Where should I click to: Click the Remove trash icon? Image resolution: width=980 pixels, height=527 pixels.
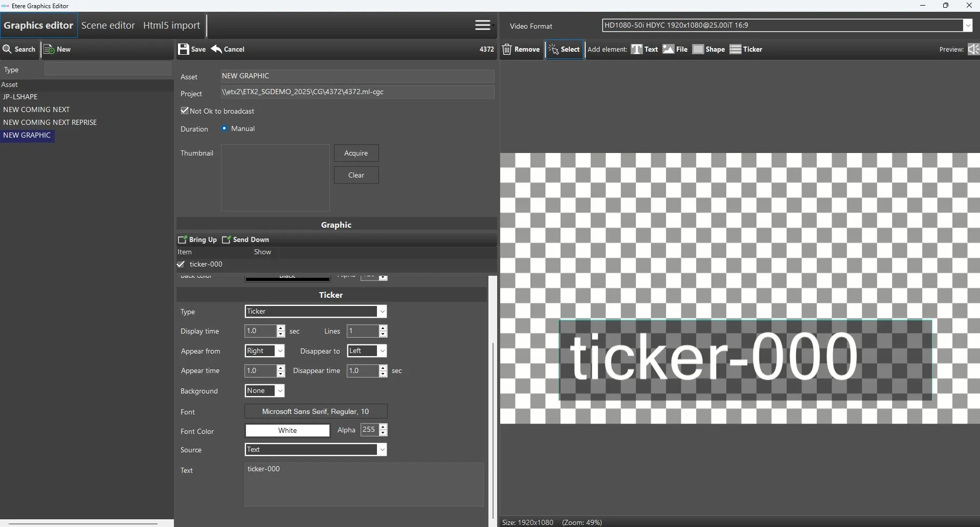[x=507, y=49]
